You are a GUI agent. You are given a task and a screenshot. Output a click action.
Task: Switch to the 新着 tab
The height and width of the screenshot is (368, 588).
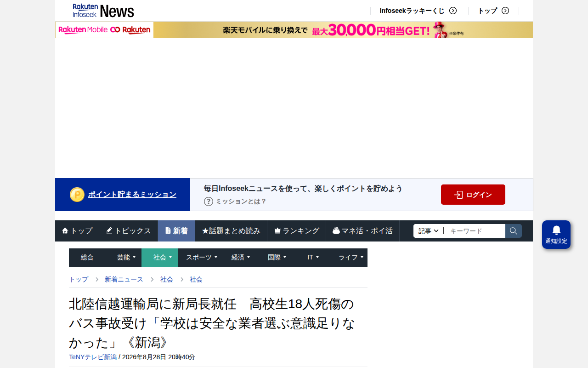[x=176, y=231]
